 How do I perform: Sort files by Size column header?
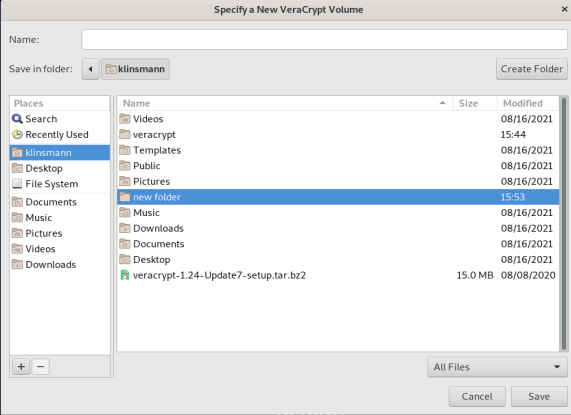475,103
